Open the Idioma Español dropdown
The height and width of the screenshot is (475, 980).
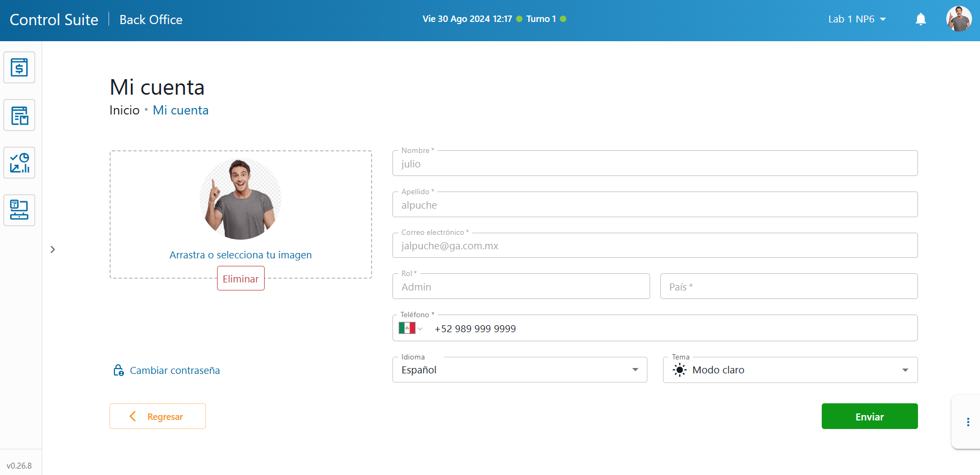[519, 370]
